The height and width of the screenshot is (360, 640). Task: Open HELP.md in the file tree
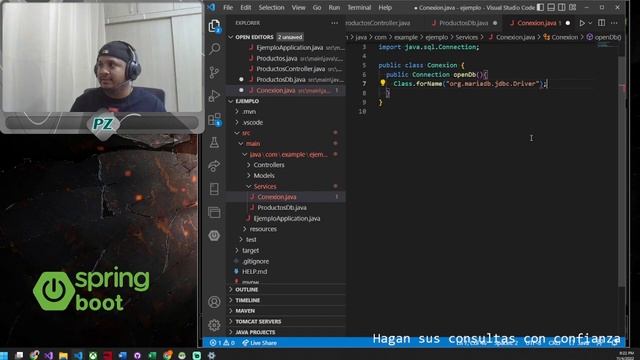click(286, 271)
